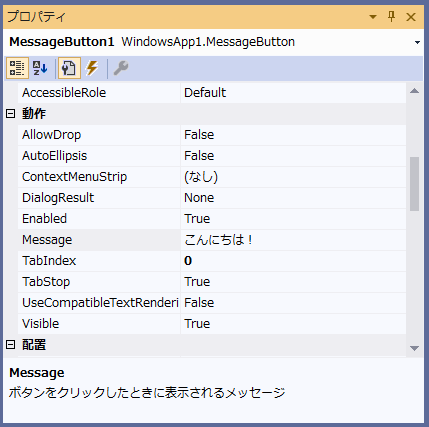The width and height of the screenshot is (429, 427).
Task: Click the Message value こんにちは!
Action: point(218,240)
